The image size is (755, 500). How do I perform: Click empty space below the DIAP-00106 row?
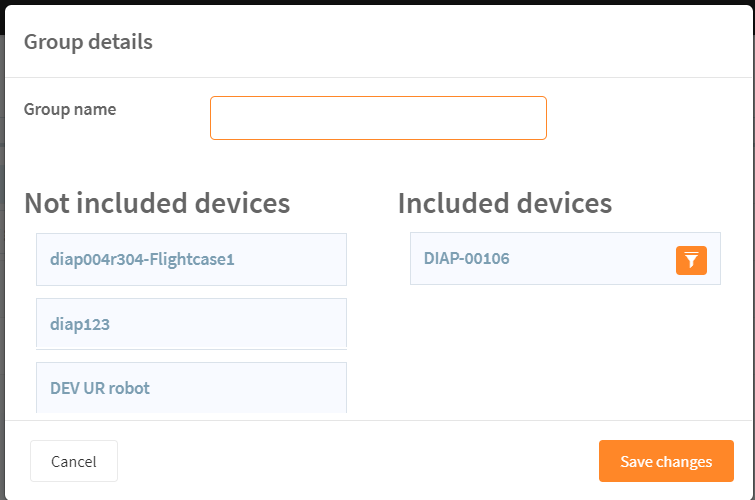[565, 352]
